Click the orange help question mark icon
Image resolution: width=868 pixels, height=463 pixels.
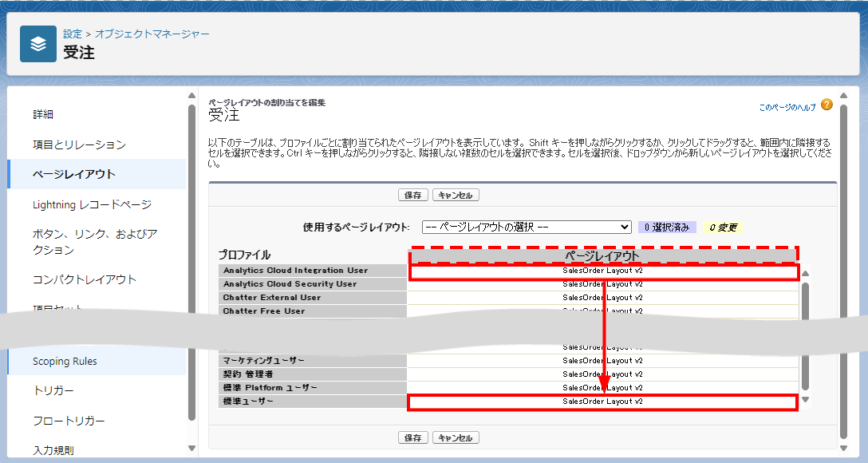click(x=827, y=105)
